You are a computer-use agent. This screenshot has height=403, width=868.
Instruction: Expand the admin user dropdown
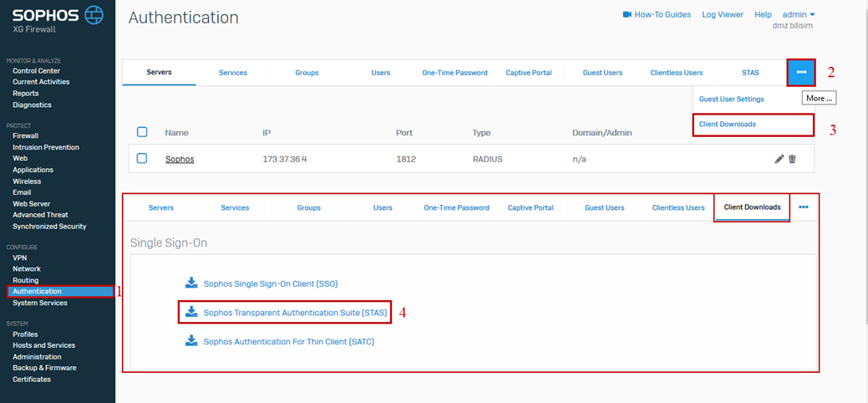tap(799, 14)
